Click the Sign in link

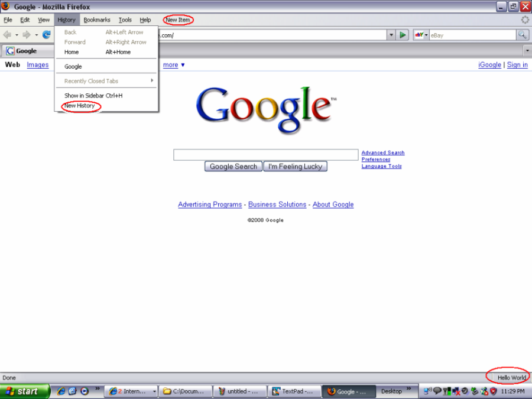(517, 65)
